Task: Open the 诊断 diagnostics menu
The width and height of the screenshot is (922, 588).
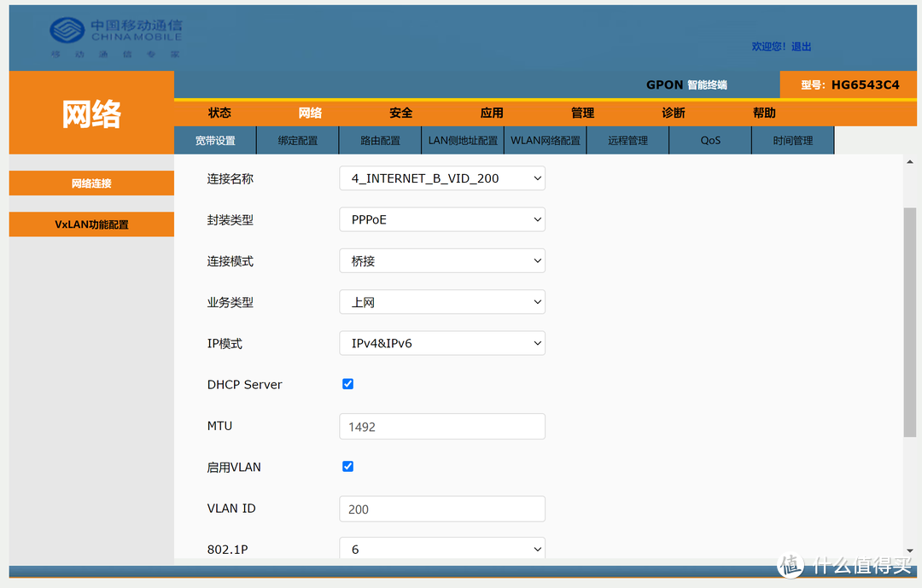Action: point(672,112)
